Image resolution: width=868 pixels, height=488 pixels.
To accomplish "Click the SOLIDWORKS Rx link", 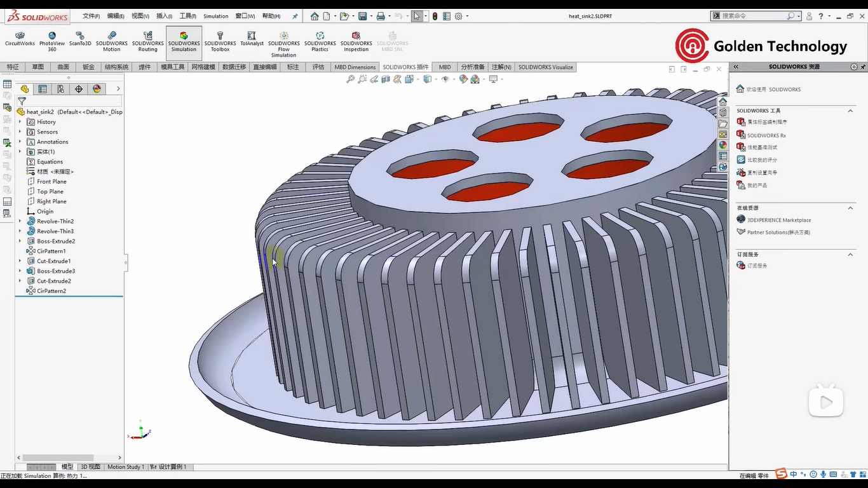I will click(x=766, y=135).
